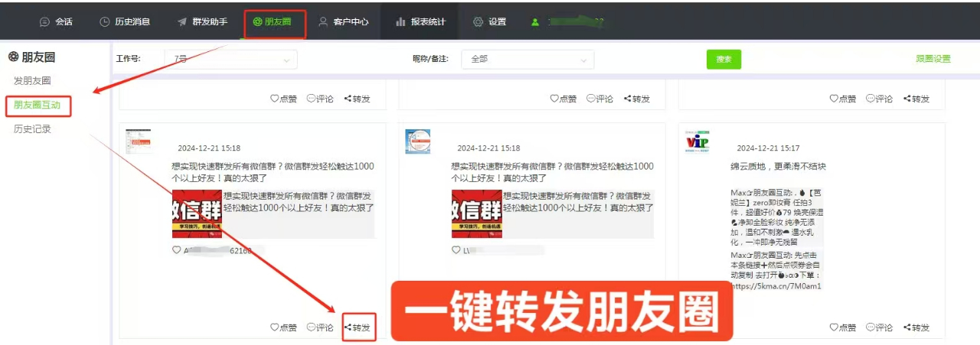Click 点赞 on the post liked by A…62168
This screenshot has width=980, height=345.
(x=283, y=327)
